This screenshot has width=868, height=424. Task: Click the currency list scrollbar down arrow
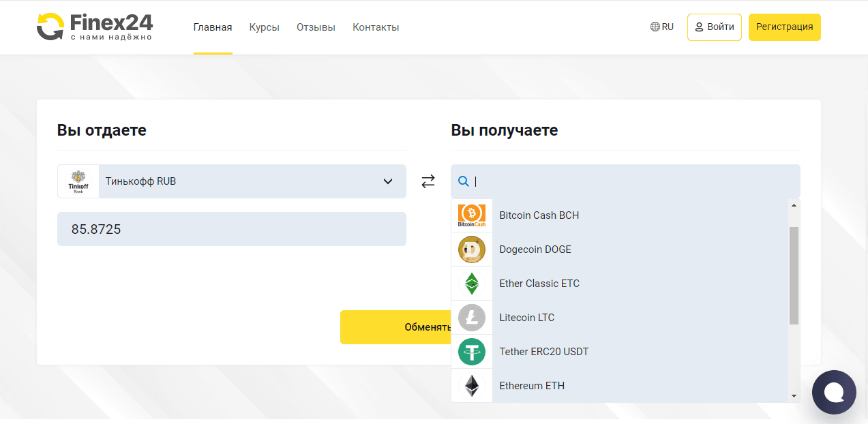(794, 396)
